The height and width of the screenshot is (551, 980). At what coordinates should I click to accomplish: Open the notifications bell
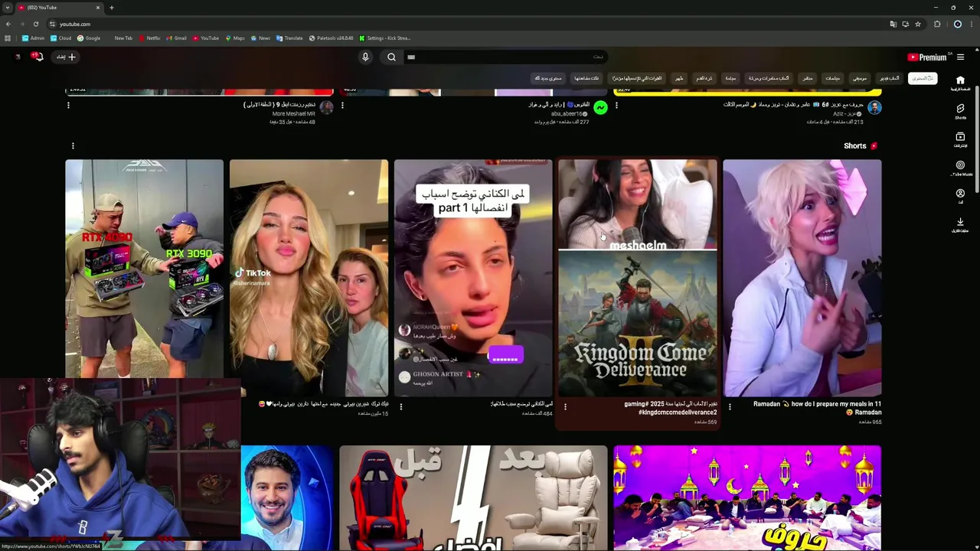(38, 57)
